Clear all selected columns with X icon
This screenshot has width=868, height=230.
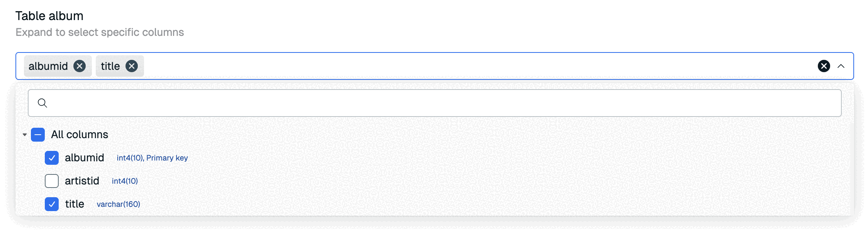point(824,66)
